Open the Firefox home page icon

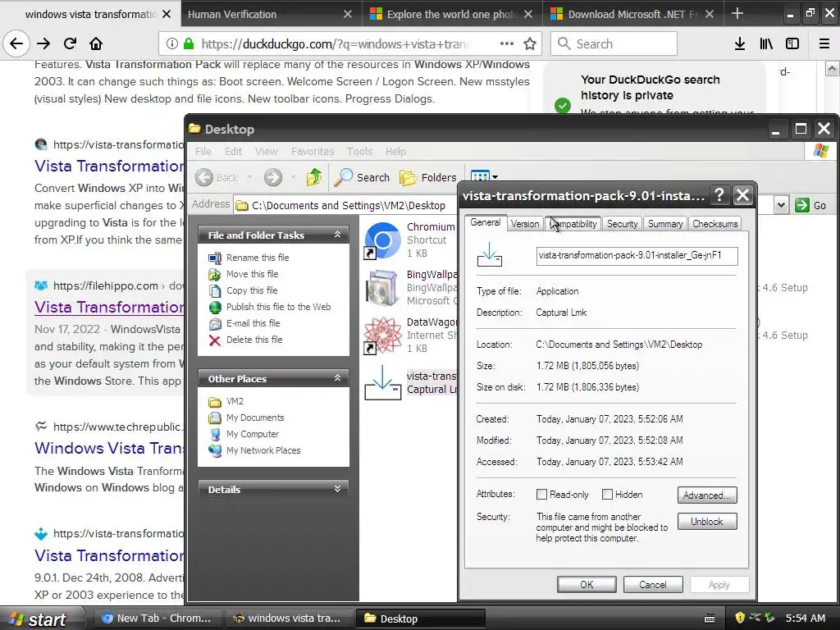click(96, 44)
